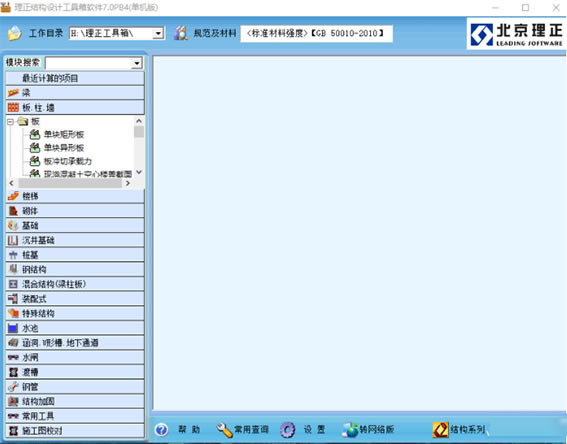Select the 单块矩形板 tree item
Screen dimensions: 567x444
(64, 135)
